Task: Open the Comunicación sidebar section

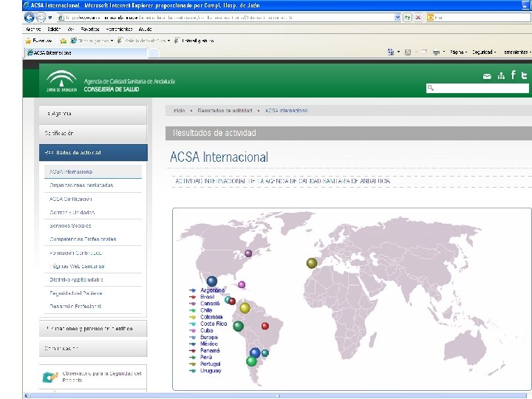Action: (x=93, y=349)
